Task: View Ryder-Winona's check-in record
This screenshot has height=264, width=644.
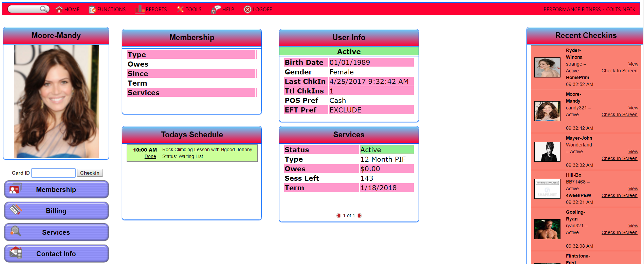Action: pyautogui.click(x=633, y=64)
